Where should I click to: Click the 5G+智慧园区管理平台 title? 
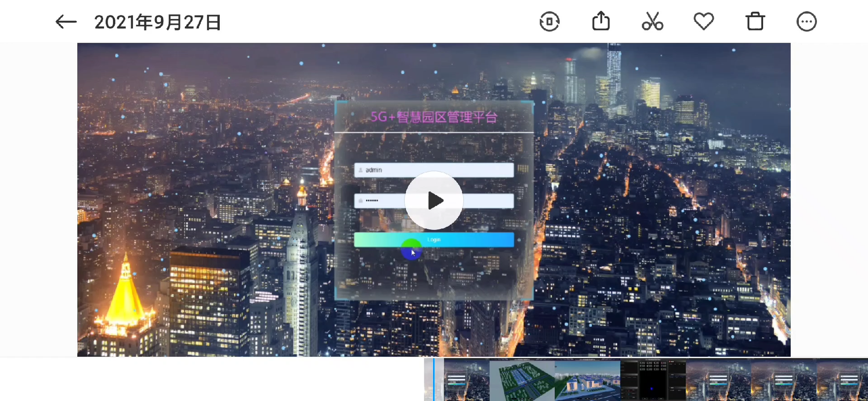pyautogui.click(x=434, y=117)
